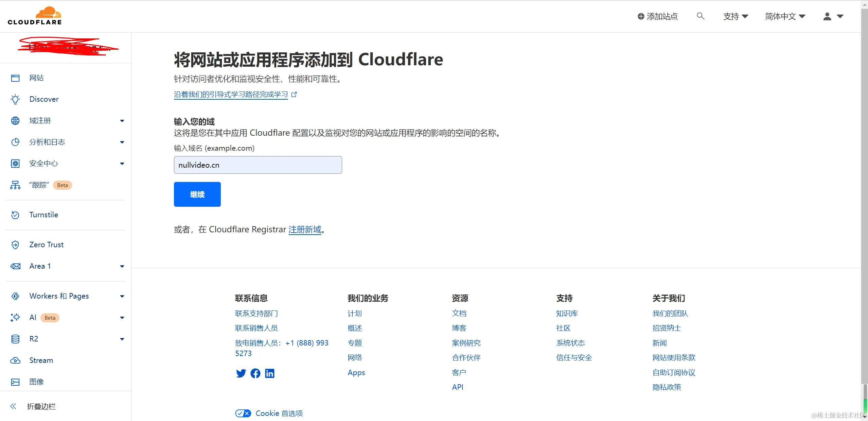The width and height of the screenshot is (868, 421).
Task: Expand the 域注册 sidebar section
Action: [x=122, y=121]
